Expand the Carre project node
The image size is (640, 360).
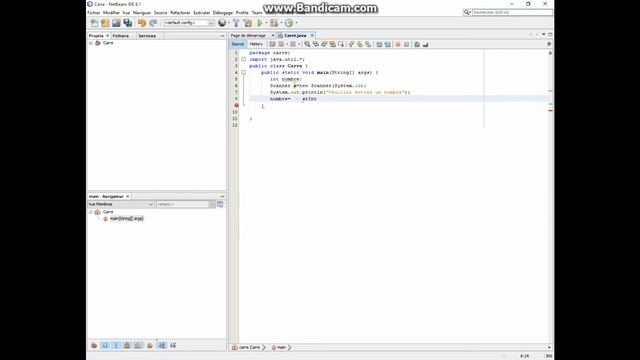pos(91,43)
